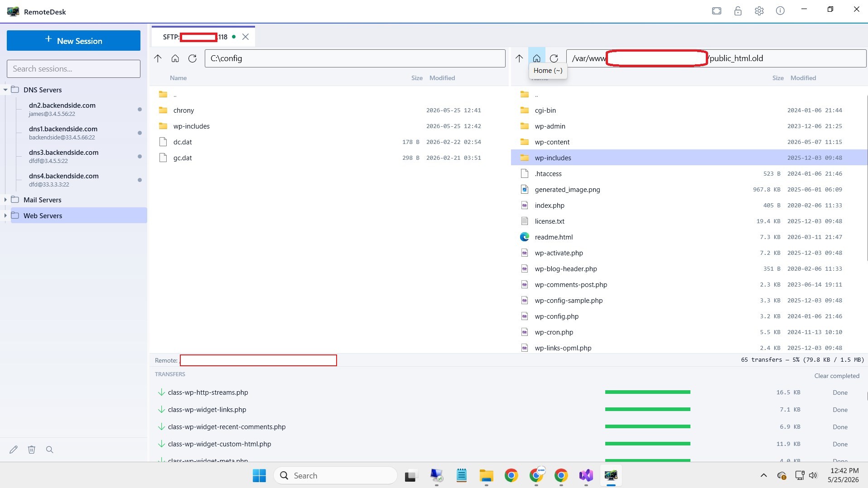The height and width of the screenshot is (488, 868).
Task: Click progress bar for class-wp-http-streams.php
Action: pyautogui.click(x=647, y=392)
